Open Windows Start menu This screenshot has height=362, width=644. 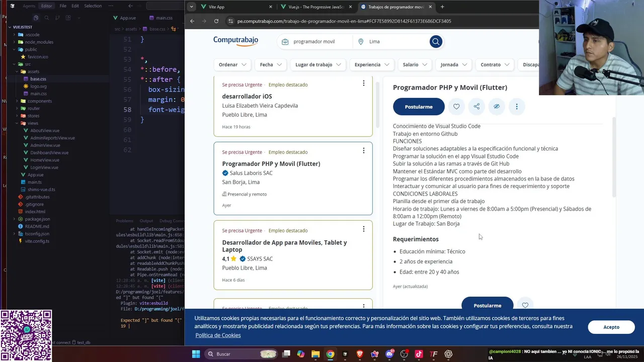[196, 354]
